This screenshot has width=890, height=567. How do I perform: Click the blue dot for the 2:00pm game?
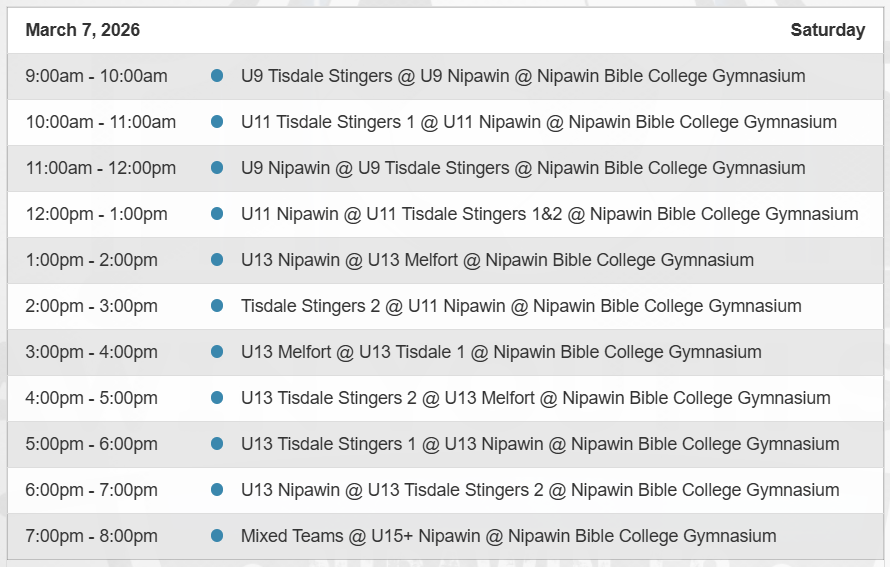[217, 306]
